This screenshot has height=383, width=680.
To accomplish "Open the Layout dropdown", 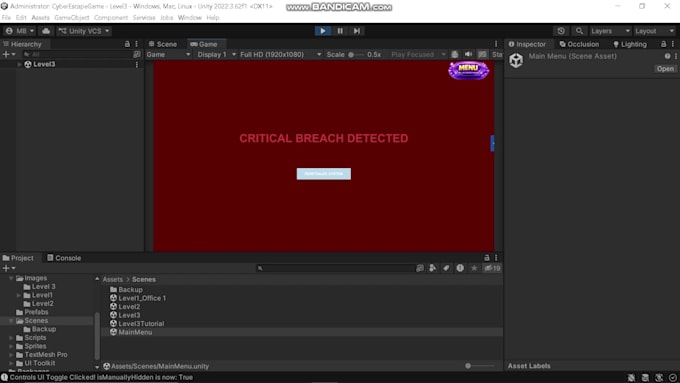I will pos(654,31).
